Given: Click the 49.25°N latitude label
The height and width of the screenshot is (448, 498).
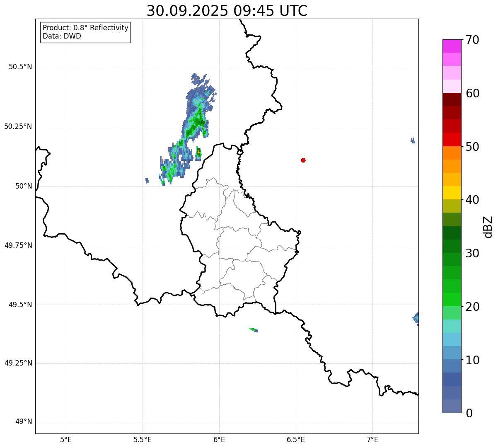Looking at the screenshot, I should coord(18,363).
